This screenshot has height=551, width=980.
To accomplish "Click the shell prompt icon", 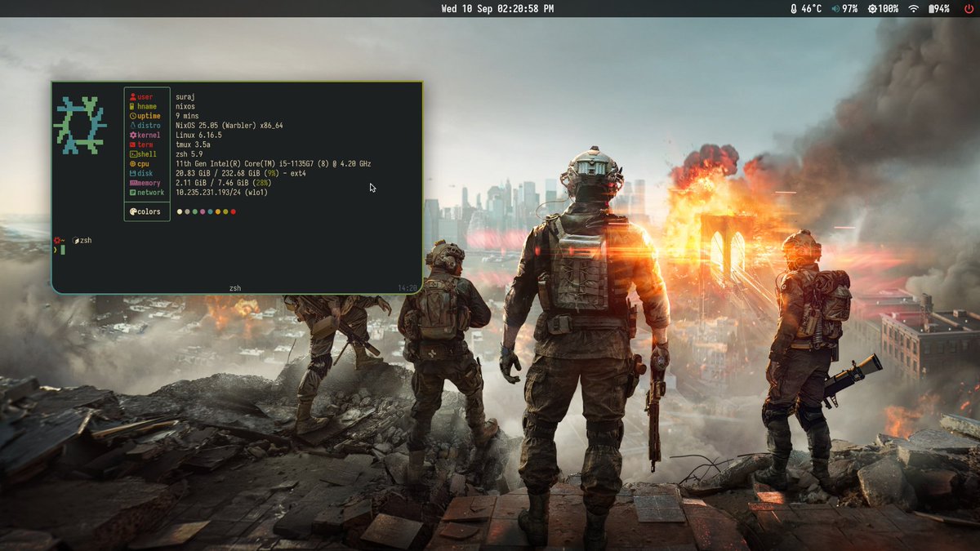I will [132, 154].
